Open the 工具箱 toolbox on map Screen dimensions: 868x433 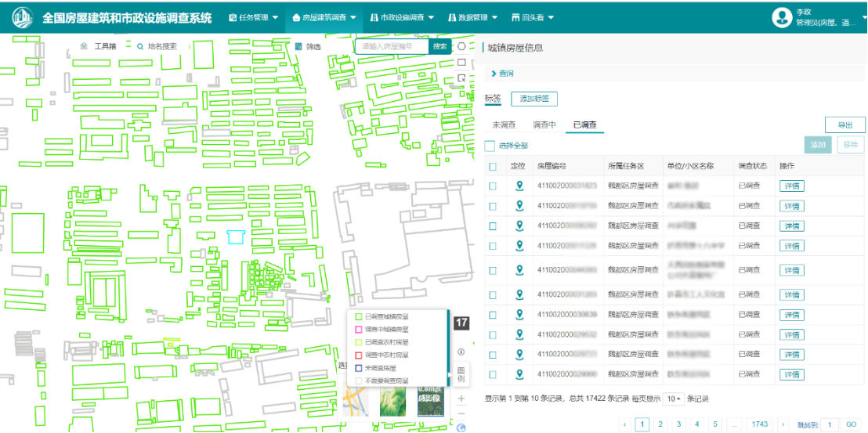point(99,46)
